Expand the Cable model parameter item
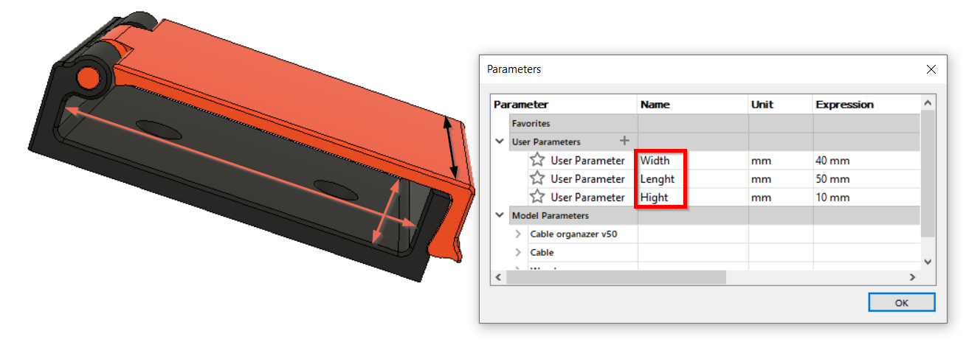Screen dimensions: 980x342 point(518,252)
